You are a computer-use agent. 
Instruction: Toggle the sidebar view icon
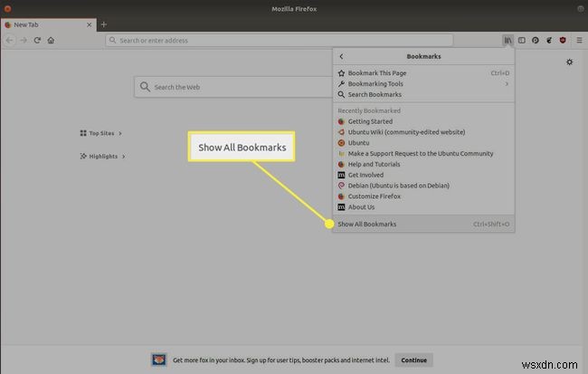[x=522, y=40]
